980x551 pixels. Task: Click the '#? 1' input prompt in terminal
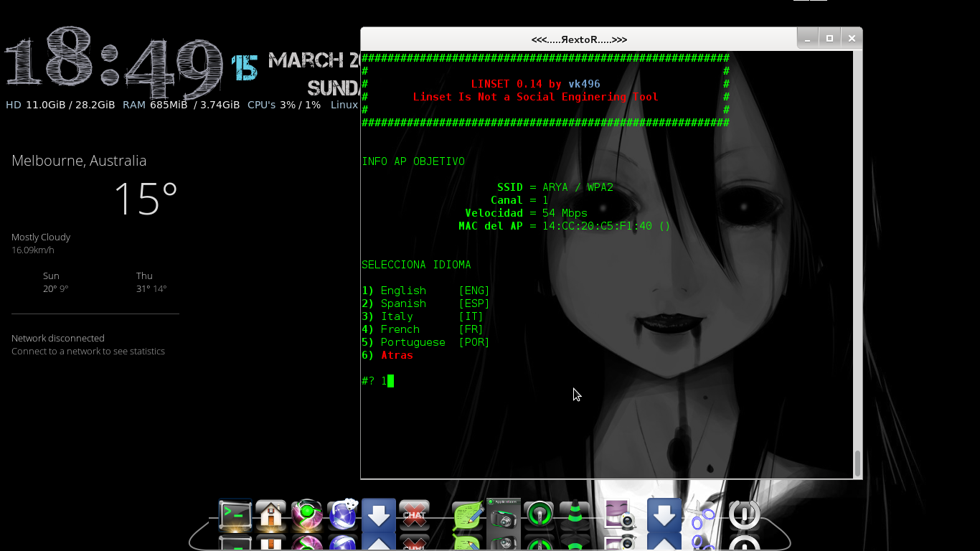377,381
